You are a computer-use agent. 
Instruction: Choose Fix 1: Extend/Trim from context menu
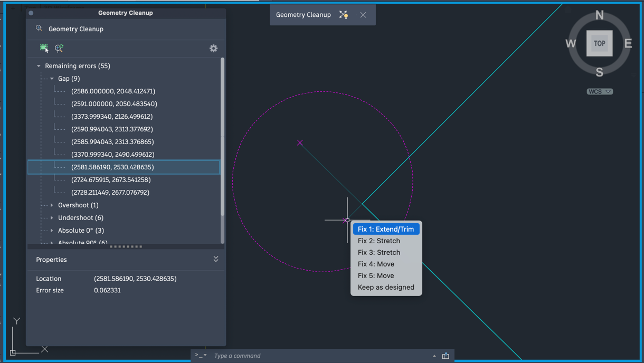pos(386,229)
